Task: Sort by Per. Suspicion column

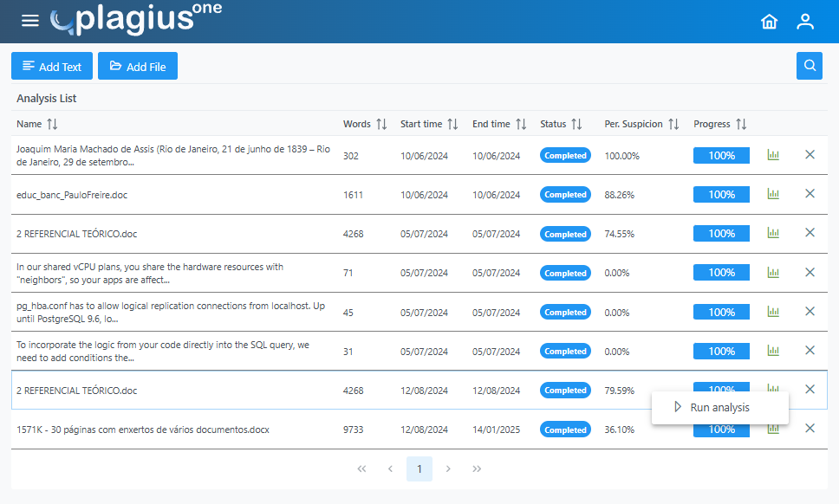Action: 673,125
